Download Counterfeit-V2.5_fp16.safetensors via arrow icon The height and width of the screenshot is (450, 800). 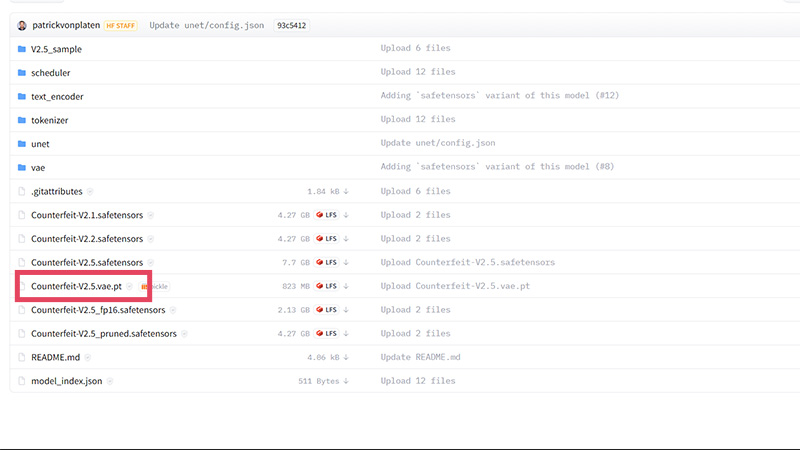click(x=346, y=310)
